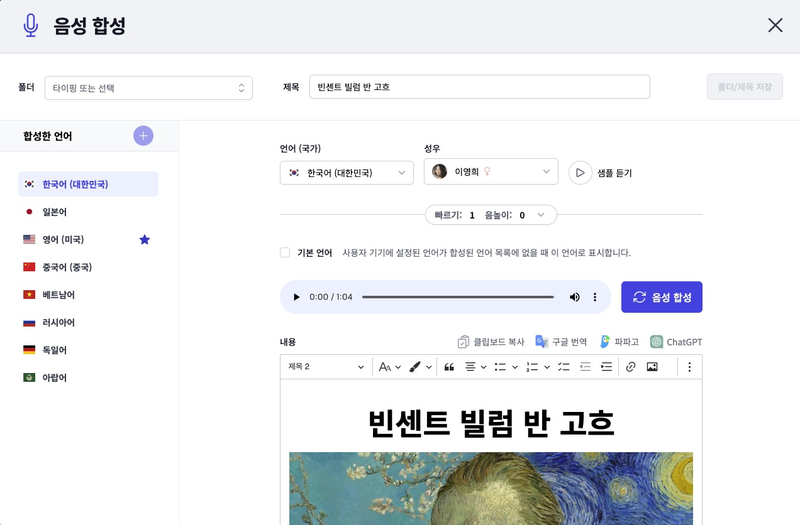Close the 음성 합성 dialog
800x525 pixels.
tap(775, 25)
